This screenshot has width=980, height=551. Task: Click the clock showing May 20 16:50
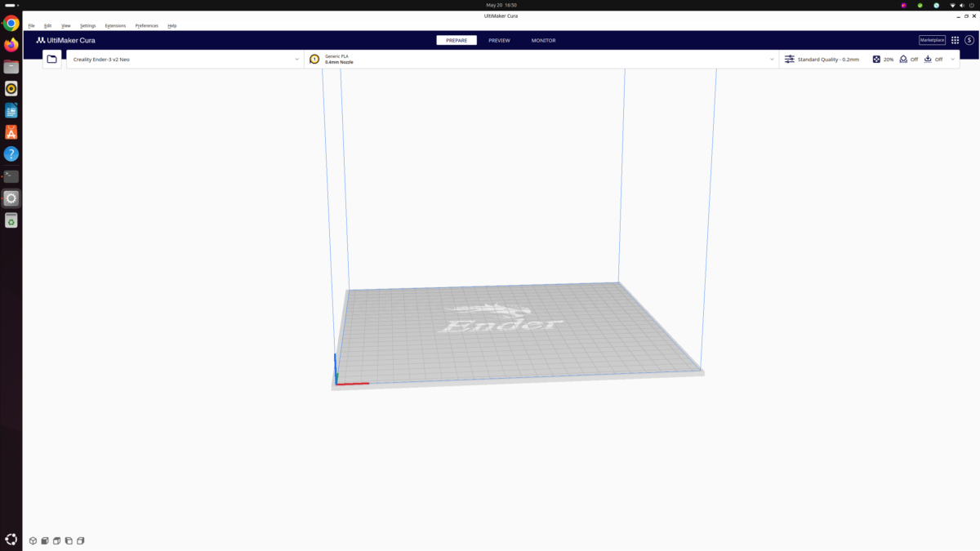501,5
